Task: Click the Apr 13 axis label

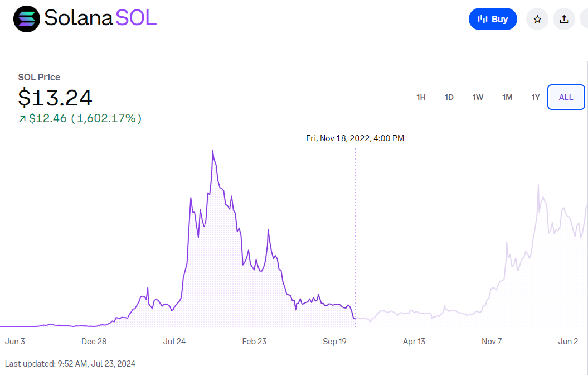Action: [414, 341]
